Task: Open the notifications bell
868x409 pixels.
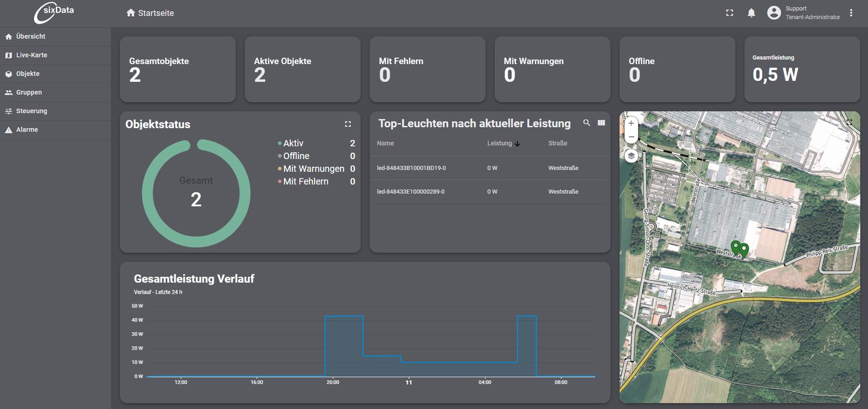Action: click(x=751, y=12)
